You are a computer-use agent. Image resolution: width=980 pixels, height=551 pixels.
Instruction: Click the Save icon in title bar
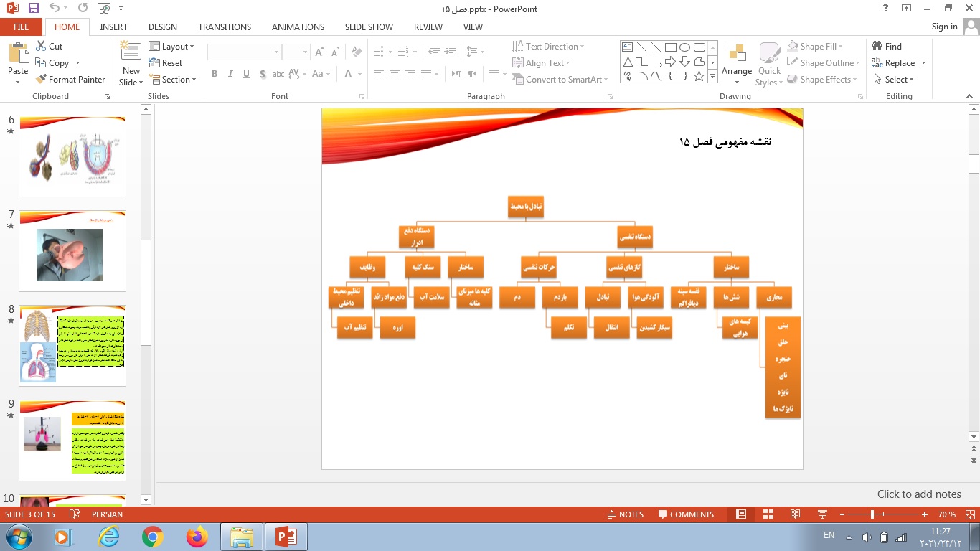(x=33, y=9)
